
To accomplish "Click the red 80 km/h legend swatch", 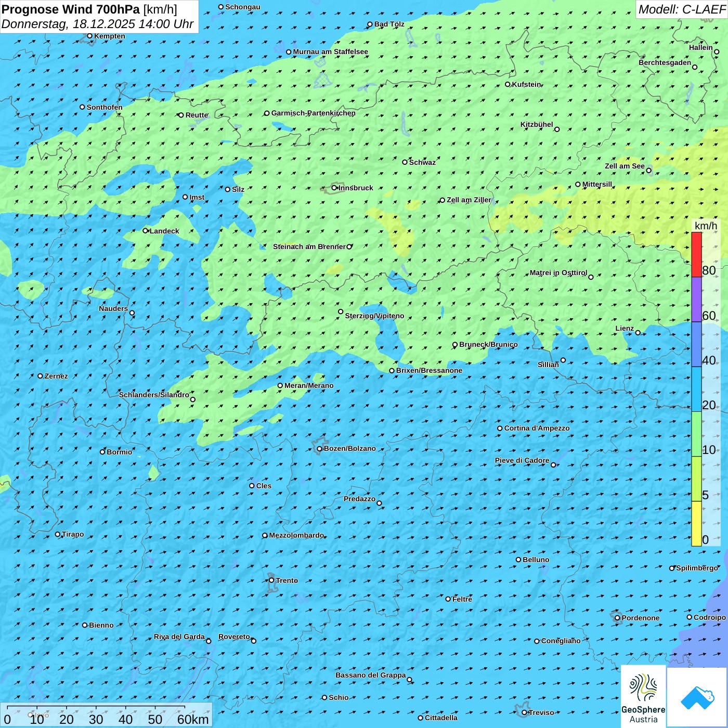I will [x=696, y=254].
